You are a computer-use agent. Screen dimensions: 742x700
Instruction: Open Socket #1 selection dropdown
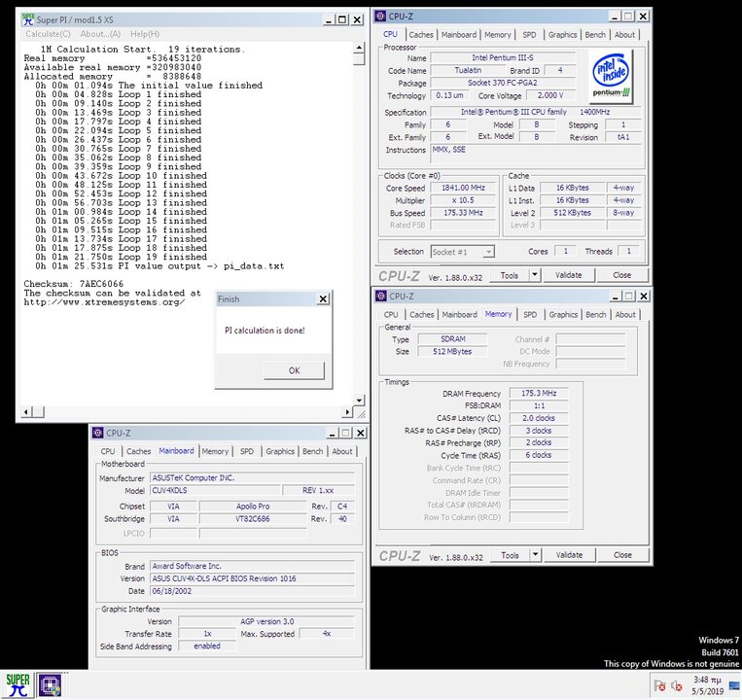coord(463,252)
